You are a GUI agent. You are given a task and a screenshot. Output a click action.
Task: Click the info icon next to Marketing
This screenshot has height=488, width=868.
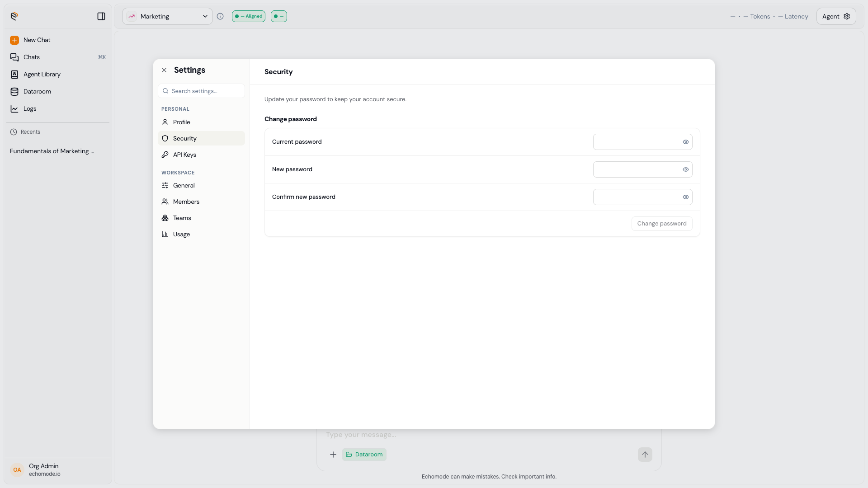point(220,16)
